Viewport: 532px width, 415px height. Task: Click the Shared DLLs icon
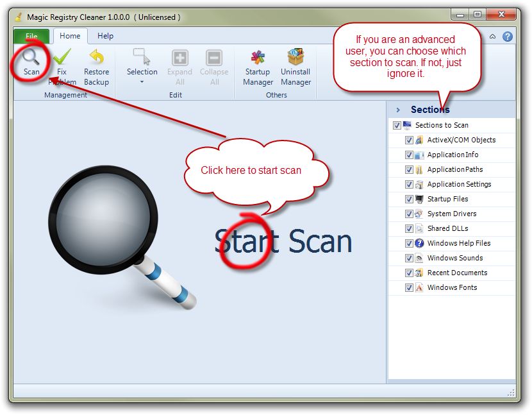(x=419, y=228)
